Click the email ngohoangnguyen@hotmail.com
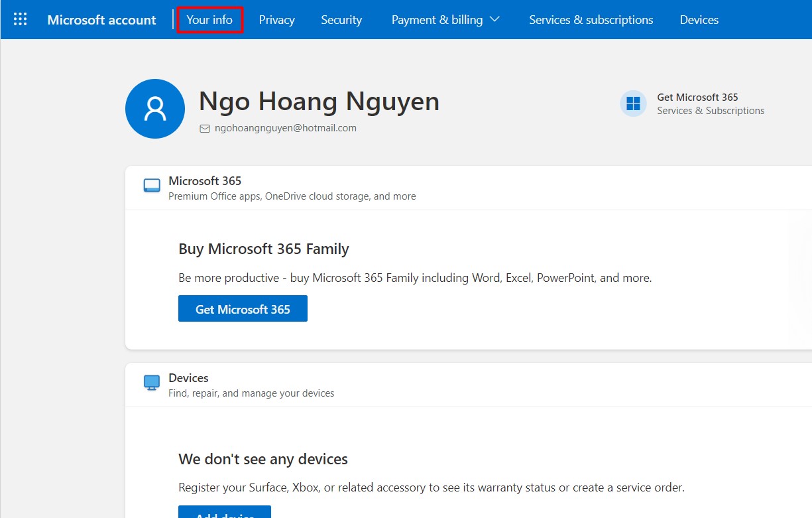 pyautogui.click(x=286, y=128)
